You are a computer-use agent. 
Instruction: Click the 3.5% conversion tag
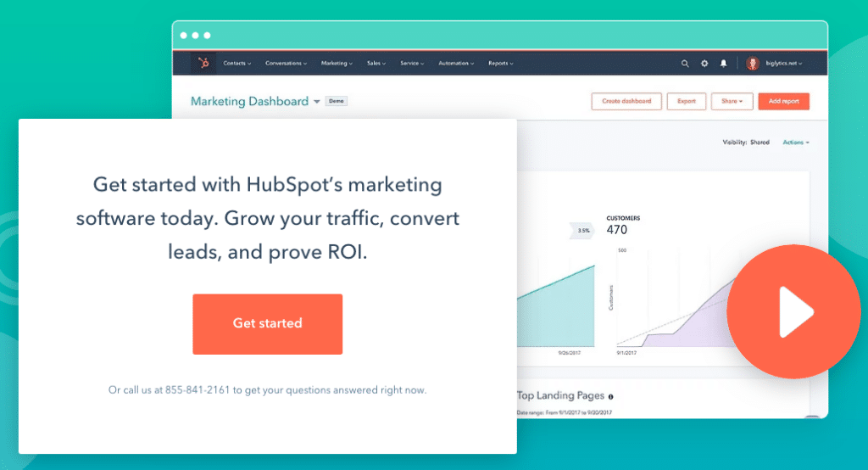click(583, 231)
